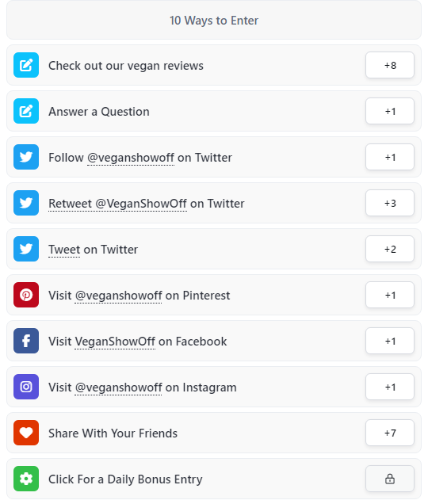Screen dimensions: 428x504
Task: Click the +2 button for Tweet on Twitter
Action: (390, 249)
